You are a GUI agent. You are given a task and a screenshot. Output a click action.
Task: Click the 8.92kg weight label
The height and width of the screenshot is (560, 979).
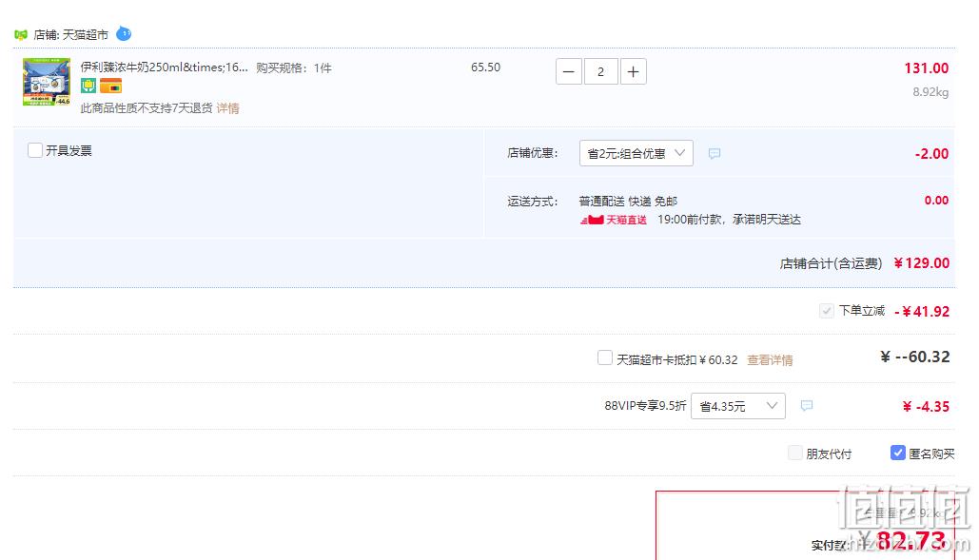tap(930, 92)
